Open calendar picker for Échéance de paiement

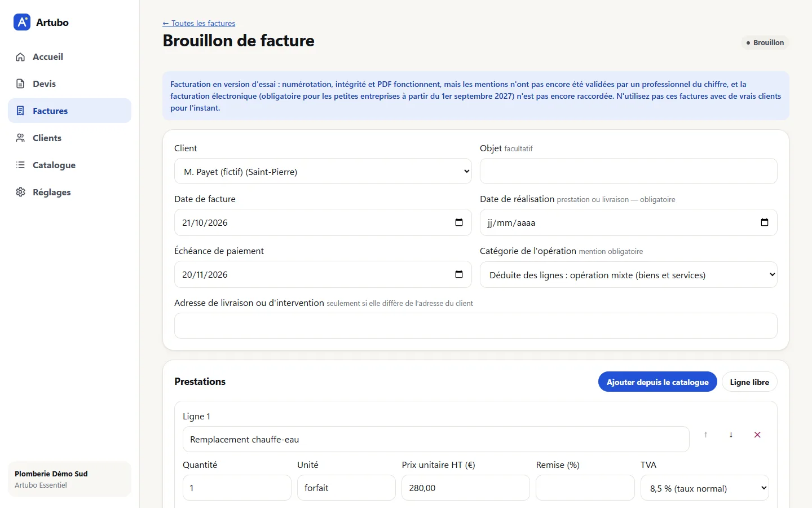tap(459, 274)
